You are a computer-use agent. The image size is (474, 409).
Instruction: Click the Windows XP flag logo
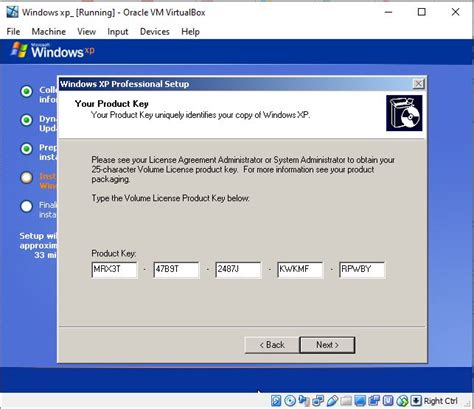19,50
